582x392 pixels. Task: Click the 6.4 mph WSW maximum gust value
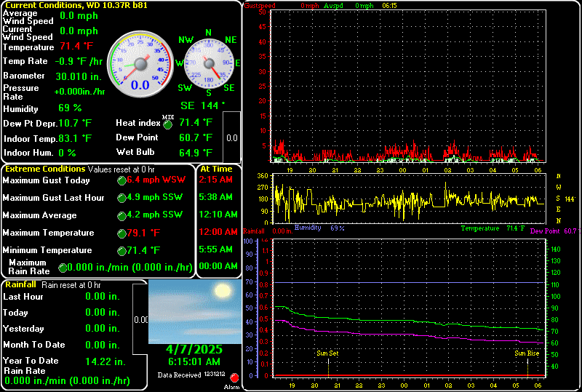coord(156,180)
